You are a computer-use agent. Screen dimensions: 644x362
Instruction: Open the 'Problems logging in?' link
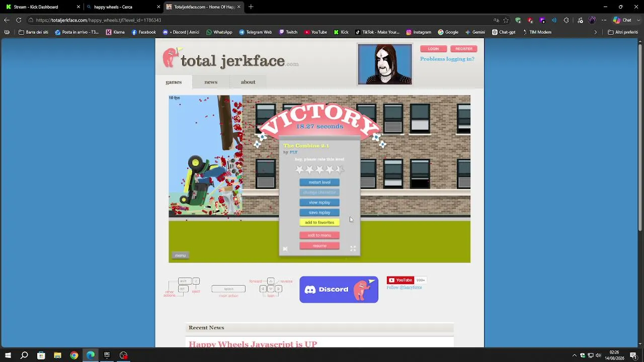pos(447,59)
